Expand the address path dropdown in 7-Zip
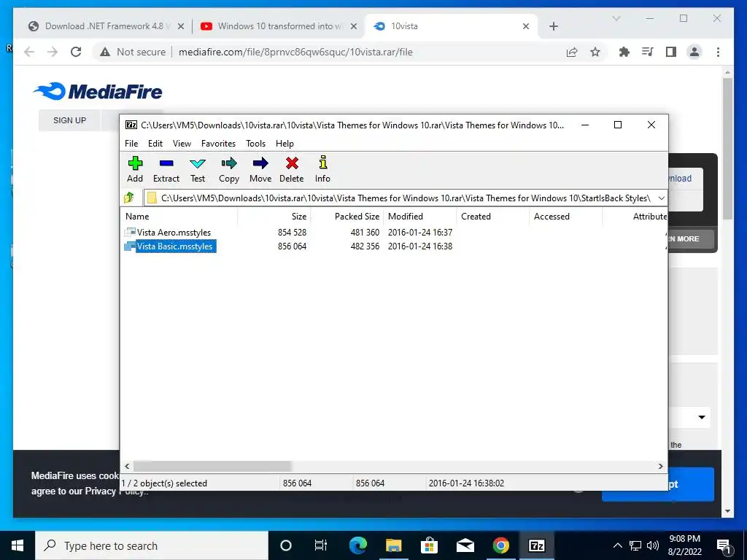The height and width of the screenshot is (560, 747). point(661,198)
